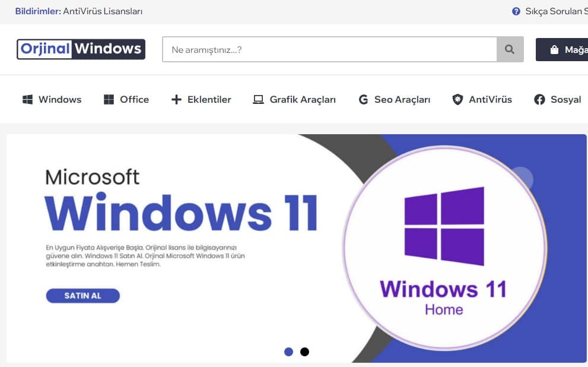Open the Office menu item
588x367 pixels.
point(126,99)
